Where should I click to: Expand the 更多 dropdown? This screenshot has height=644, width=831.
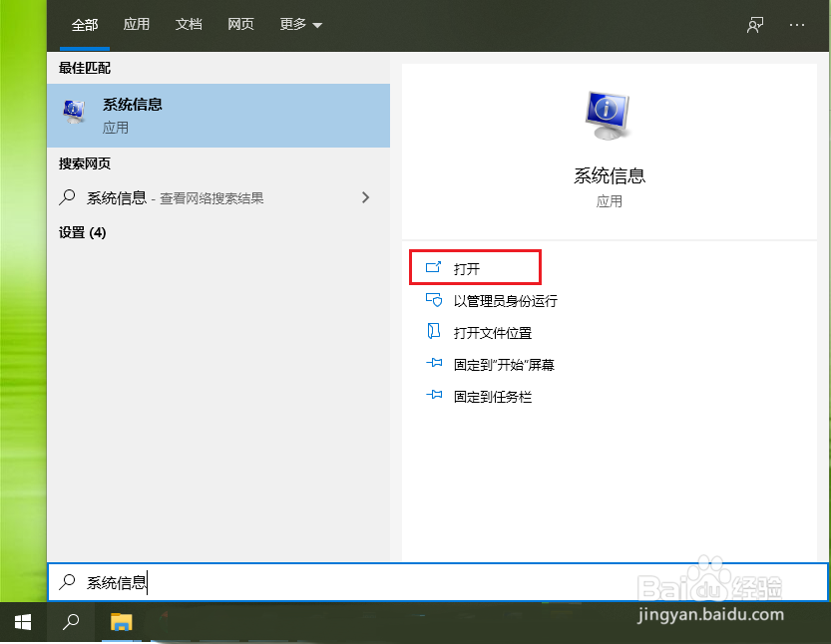click(300, 24)
